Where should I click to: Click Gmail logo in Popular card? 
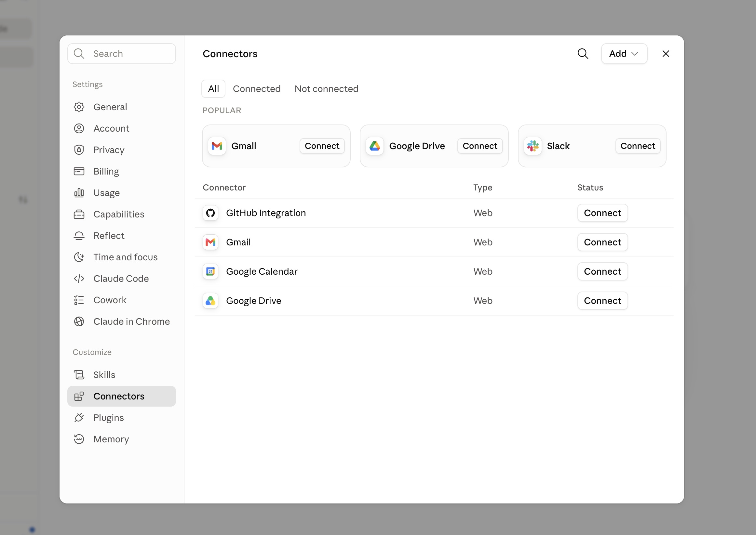click(x=217, y=146)
